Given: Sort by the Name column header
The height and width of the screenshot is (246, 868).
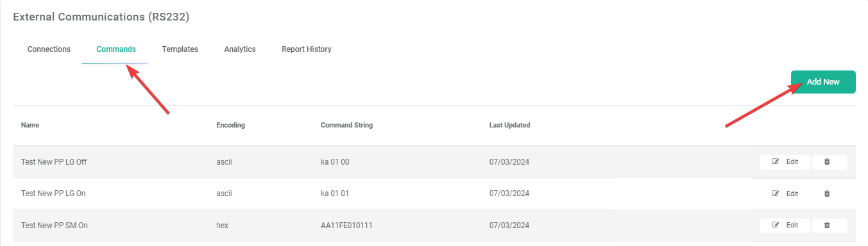Looking at the screenshot, I should pyautogui.click(x=30, y=126).
